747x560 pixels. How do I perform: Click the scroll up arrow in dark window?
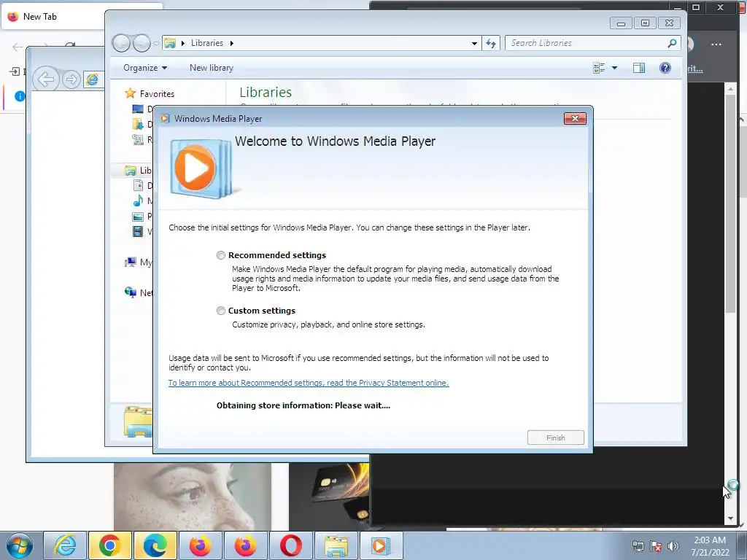click(731, 88)
